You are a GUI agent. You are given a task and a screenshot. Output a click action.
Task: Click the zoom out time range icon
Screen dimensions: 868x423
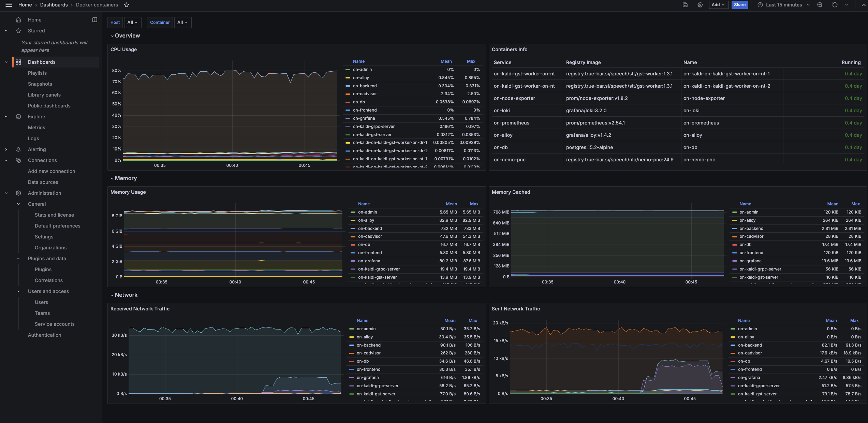[x=820, y=5]
